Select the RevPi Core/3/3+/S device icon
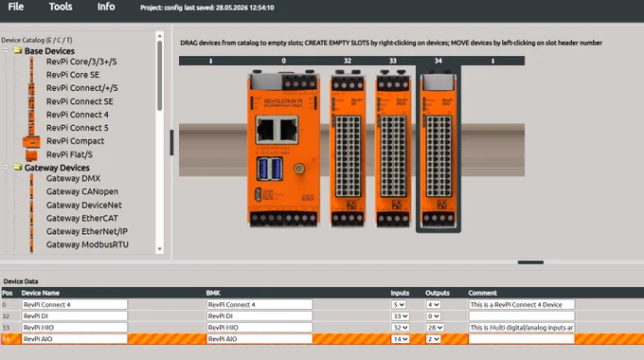The width and height of the screenshot is (644, 360). pyautogui.click(x=31, y=63)
